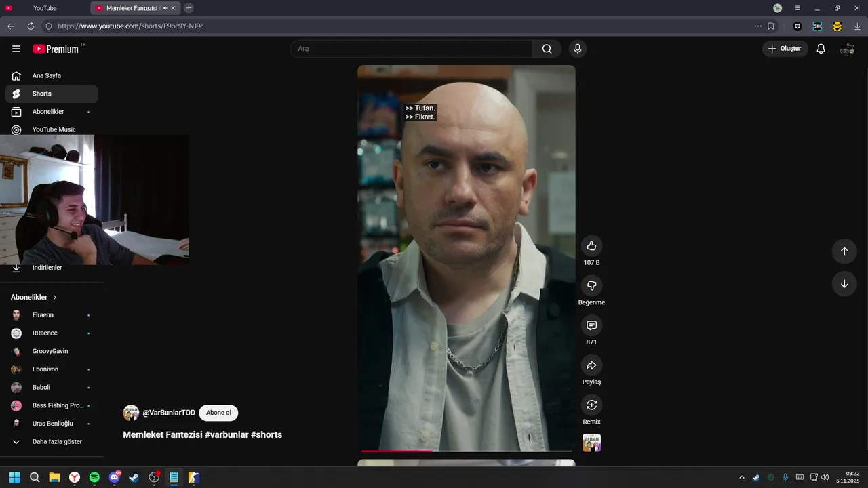Open browser downloads arrow
This screenshot has width=868, height=488.
(x=857, y=26)
